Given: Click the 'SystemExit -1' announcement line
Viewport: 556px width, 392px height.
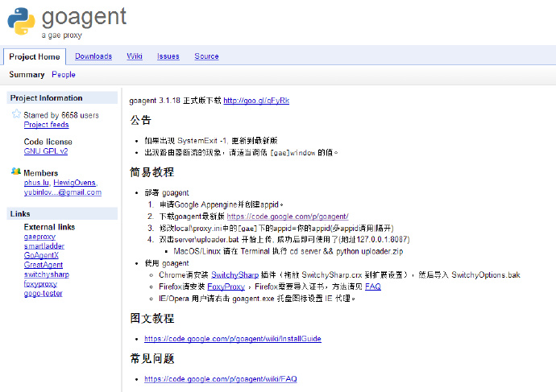Looking at the screenshot, I should coord(210,141).
